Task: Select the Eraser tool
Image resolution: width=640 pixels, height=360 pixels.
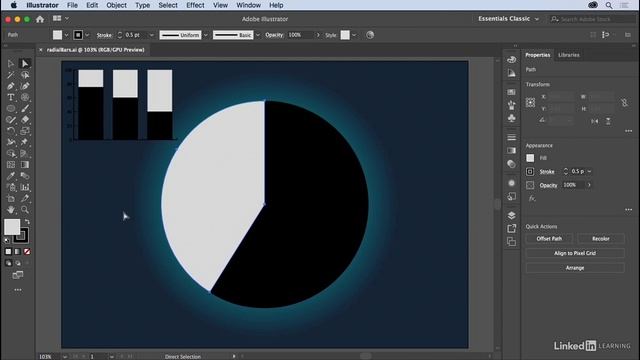Action: [x=24, y=120]
